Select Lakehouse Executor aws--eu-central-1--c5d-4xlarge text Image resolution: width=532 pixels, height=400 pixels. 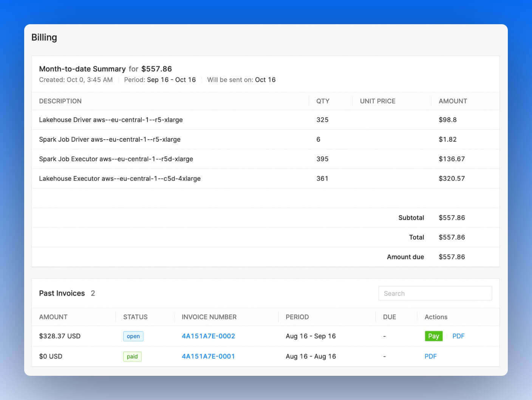pyautogui.click(x=120, y=178)
